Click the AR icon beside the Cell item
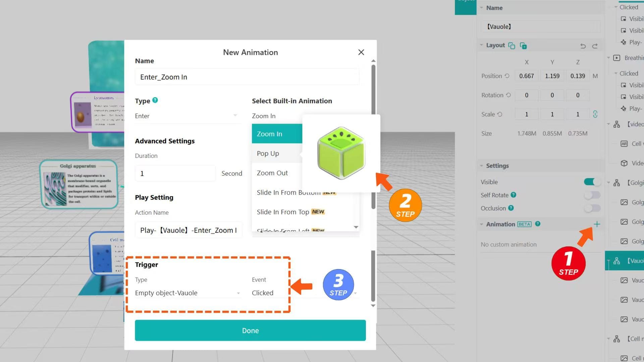The width and height of the screenshot is (644, 362). pos(624,143)
